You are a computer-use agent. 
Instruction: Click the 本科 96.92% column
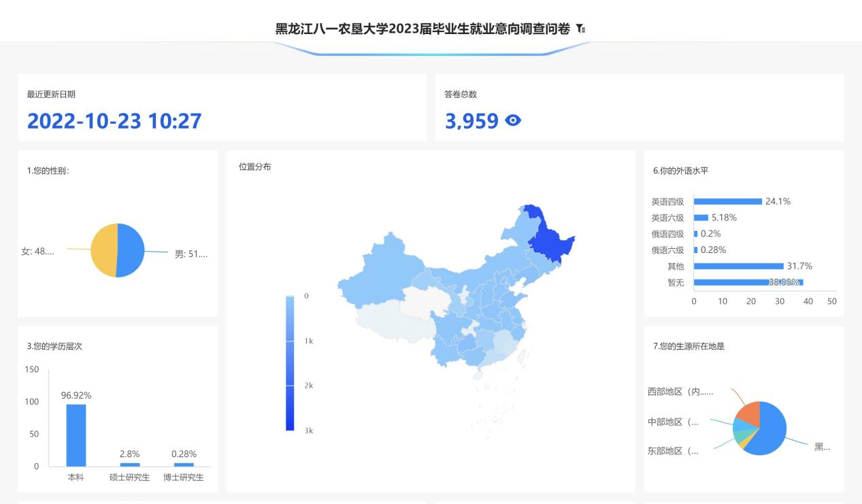[x=76, y=435]
